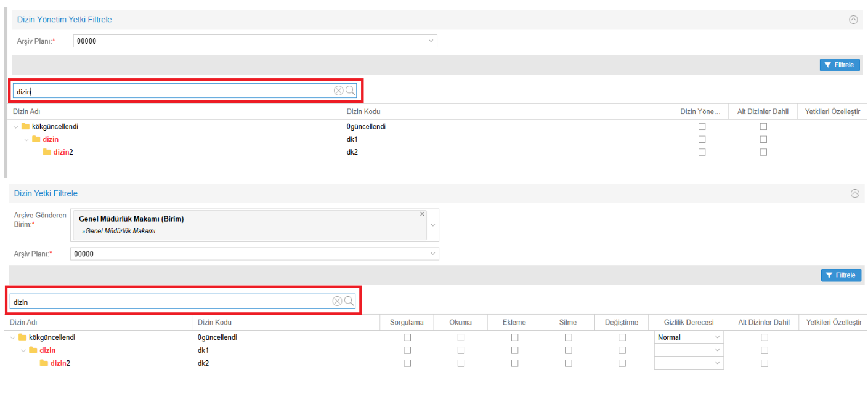Collapse the Dizin Yetki Filtrele panel
Screen dimensions: 868x412
854,193
